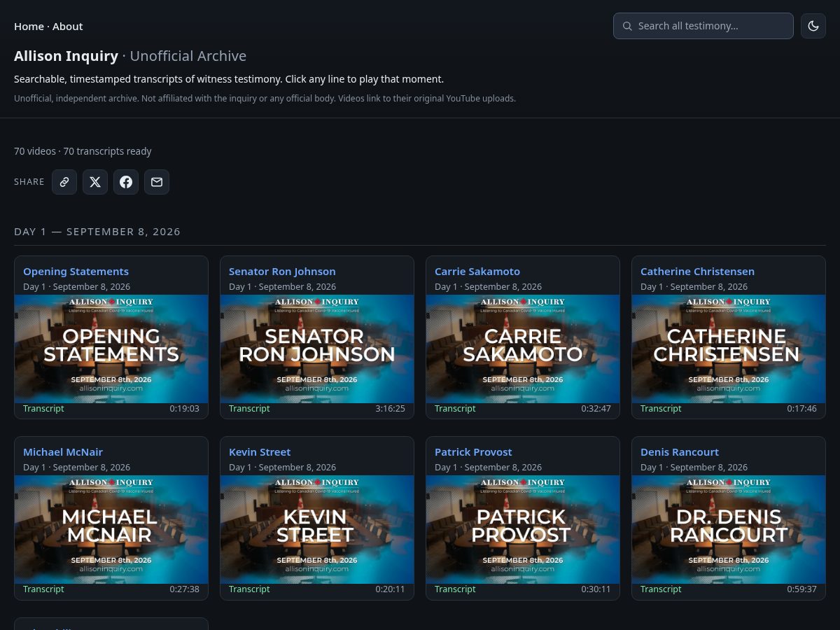Click the Senator Ron Johnson video thumbnail
This screenshot has width=840, height=630.
[317, 349]
